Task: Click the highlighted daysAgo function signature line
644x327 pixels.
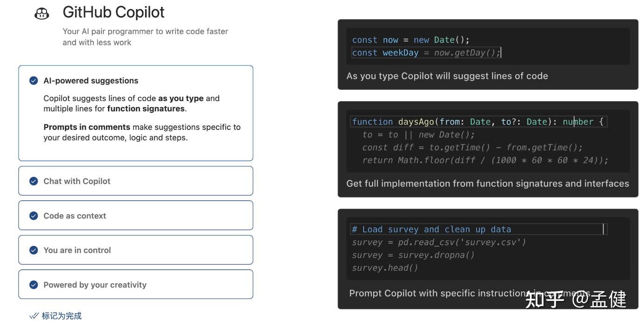Action: (x=478, y=122)
